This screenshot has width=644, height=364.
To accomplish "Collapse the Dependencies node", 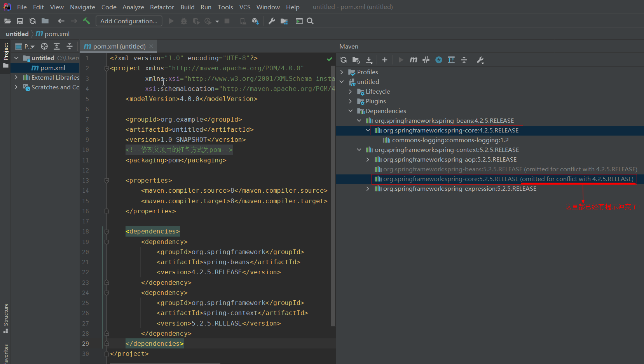I will (350, 111).
